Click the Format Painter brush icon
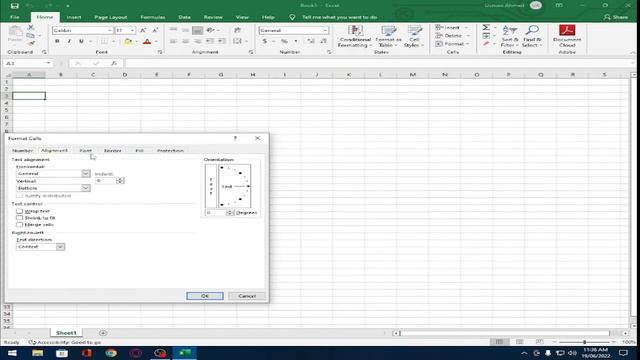 [x=31, y=43]
